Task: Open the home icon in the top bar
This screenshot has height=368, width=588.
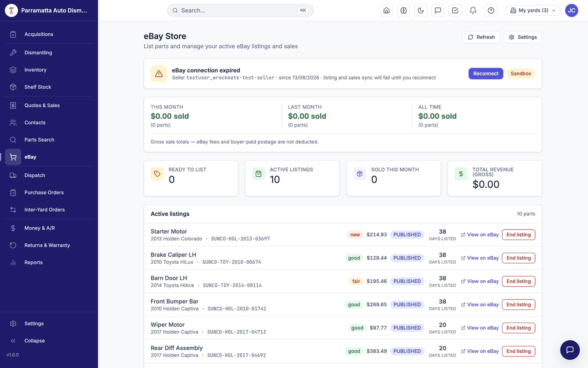Action: tap(387, 11)
